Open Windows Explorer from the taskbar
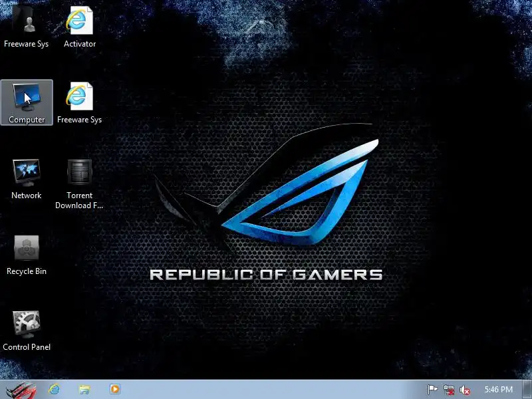 tap(84, 389)
